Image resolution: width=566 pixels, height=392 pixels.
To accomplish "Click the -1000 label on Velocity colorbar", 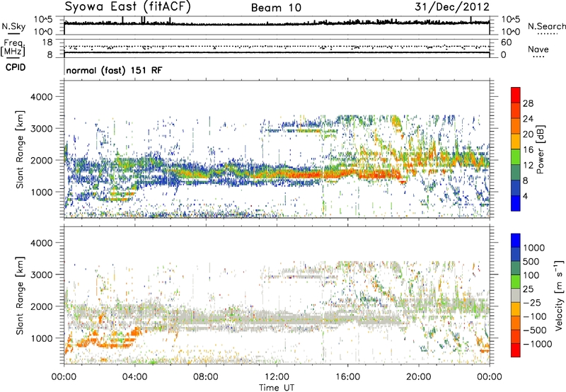I will (x=537, y=344).
